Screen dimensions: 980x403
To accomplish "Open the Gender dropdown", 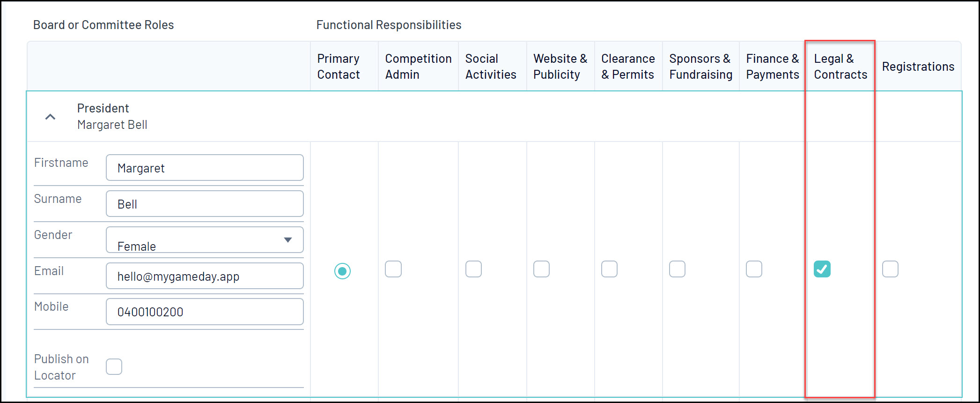I will coord(204,240).
